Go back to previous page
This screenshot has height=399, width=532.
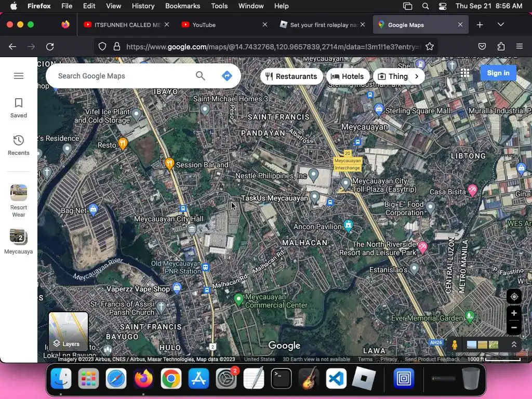(x=12, y=46)
